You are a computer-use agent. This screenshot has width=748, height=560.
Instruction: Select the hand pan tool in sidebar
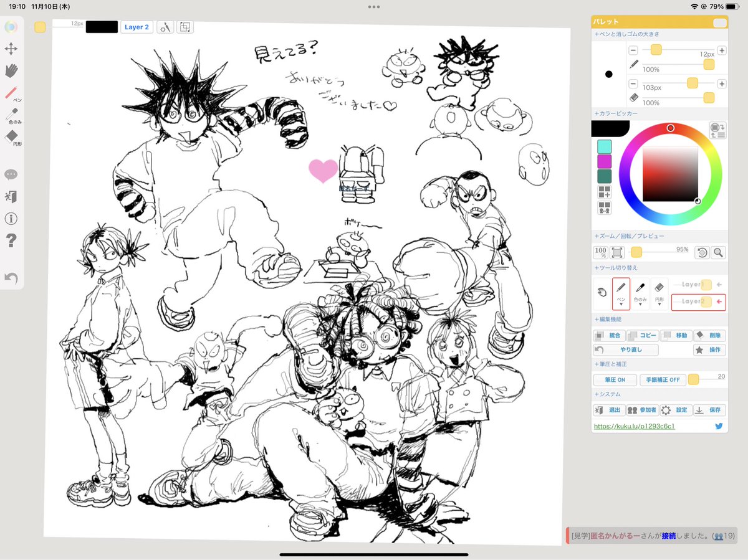point(11,70)
